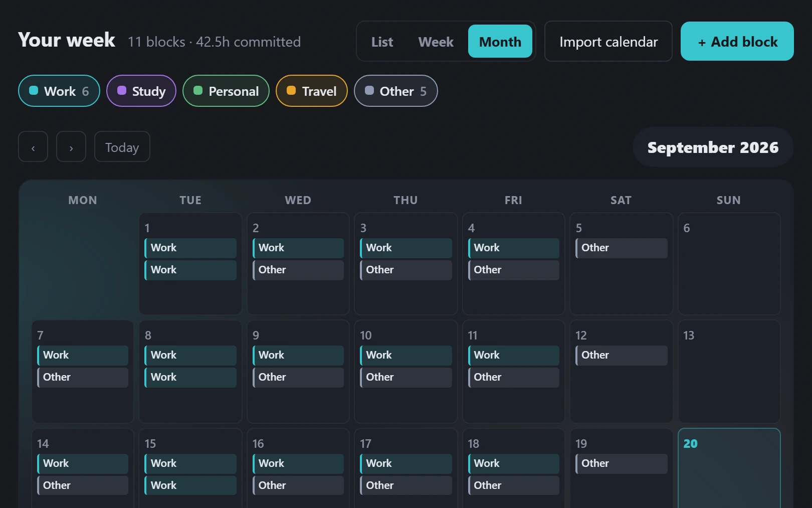Switch to the Week view tab

pos(436,42)
